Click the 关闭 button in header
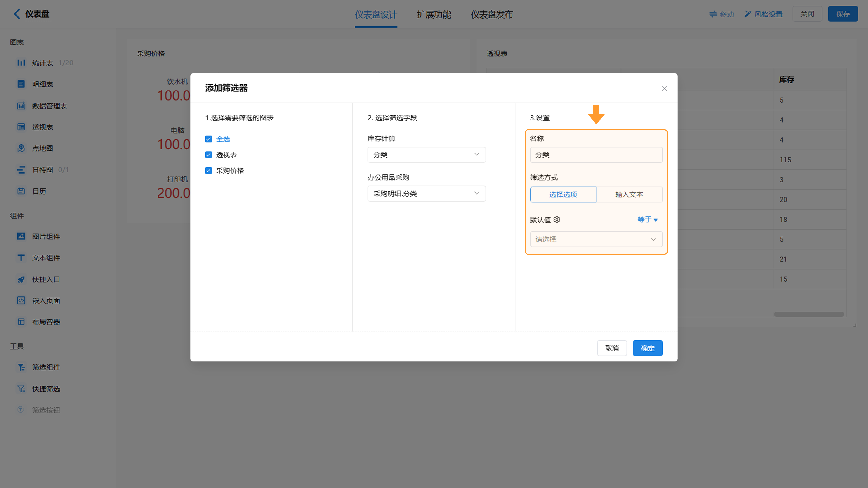Screen dimensions: 868x488 (807, 14)
